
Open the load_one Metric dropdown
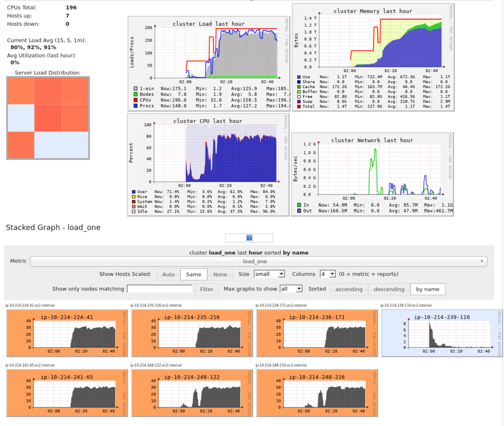pos(258,261)
